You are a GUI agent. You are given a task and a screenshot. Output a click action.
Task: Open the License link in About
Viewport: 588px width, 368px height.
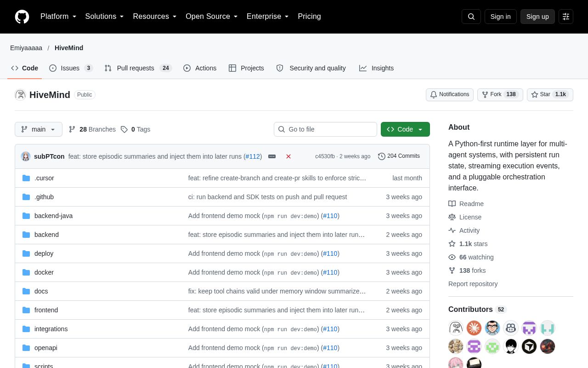point(465,217)
